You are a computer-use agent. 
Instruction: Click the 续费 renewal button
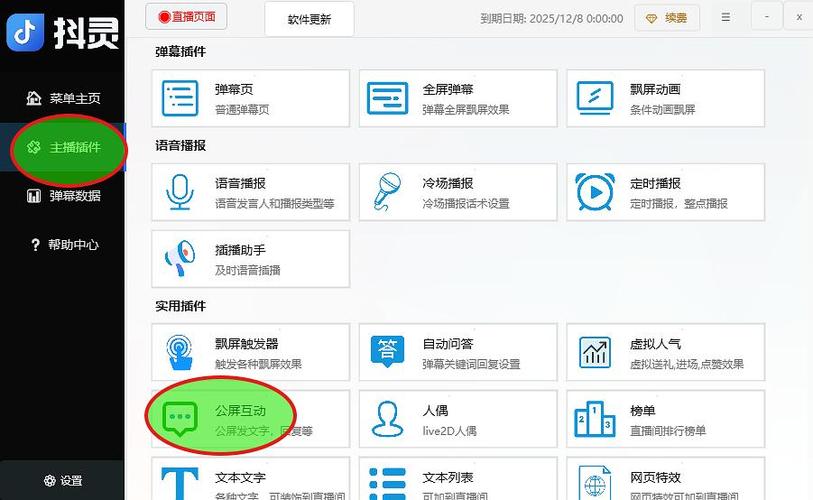click(x=667, y=18)
